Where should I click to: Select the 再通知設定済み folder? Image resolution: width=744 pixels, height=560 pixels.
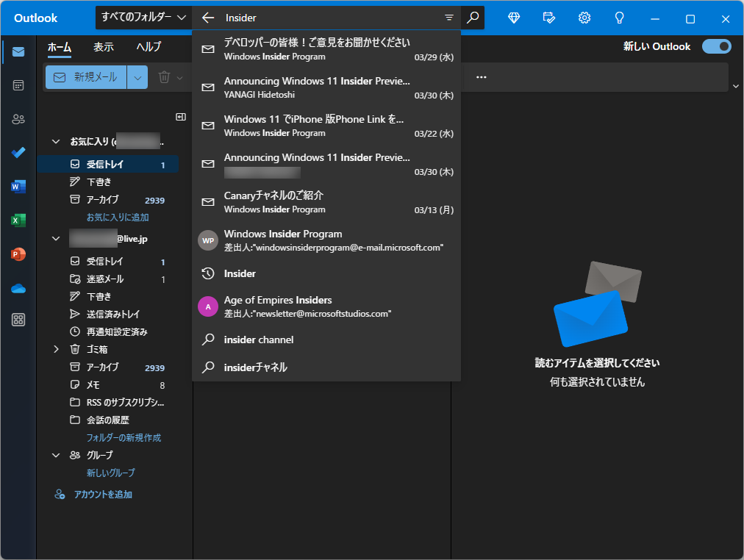[x=108, y=331]
